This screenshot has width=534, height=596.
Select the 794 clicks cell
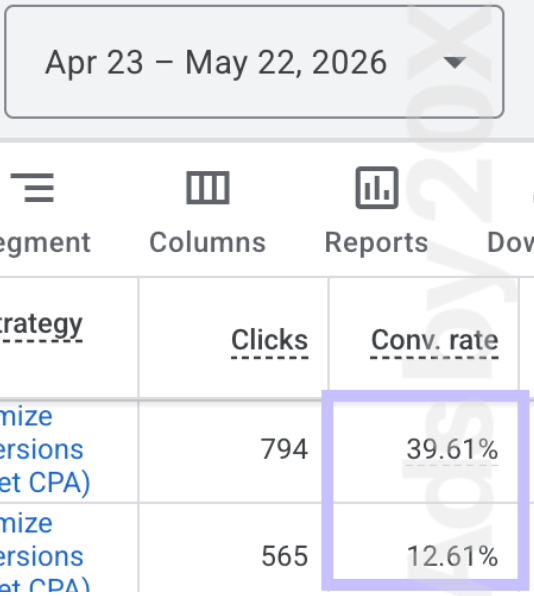pyautogui.click(x=284, y=450)
